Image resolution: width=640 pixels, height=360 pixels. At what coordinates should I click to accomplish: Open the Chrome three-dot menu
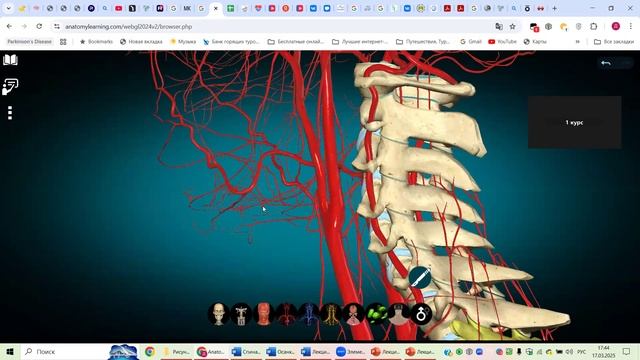point(631,27)
